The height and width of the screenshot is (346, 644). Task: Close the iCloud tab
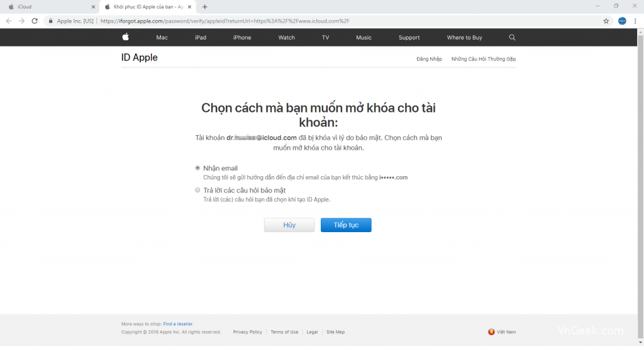[93, 7]
